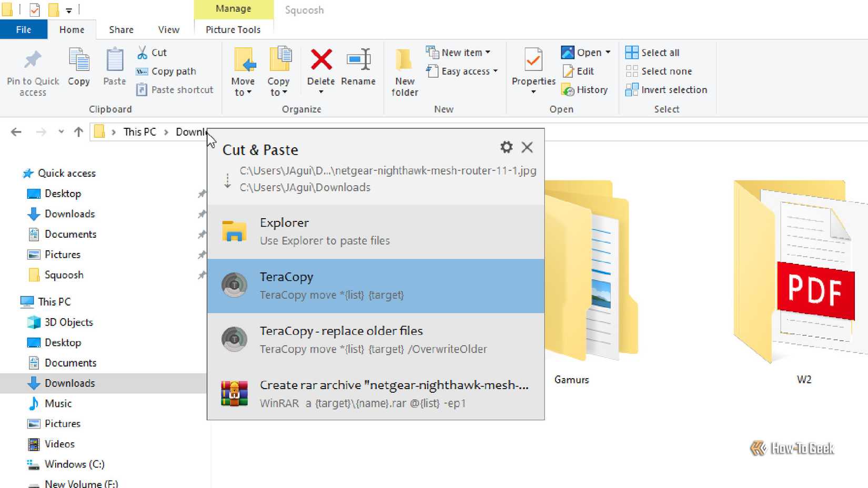Click the Pin to Quick access icon

point(33,60)
